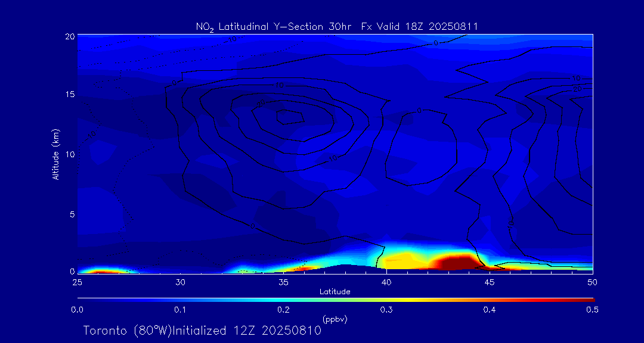The width and height of the screenshot is (644, 343).
Task: Click the 0.1 label on the color scale
Action: (x=180, y=310)
